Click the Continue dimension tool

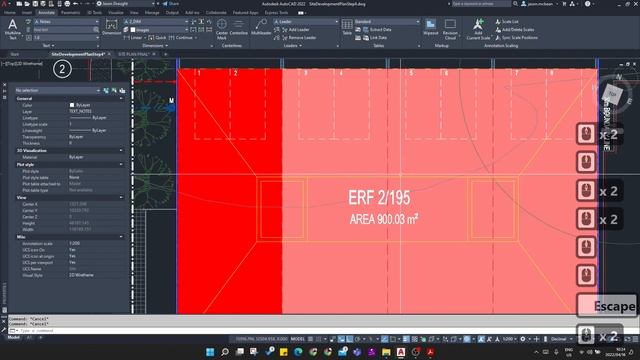tap(181, 38)
